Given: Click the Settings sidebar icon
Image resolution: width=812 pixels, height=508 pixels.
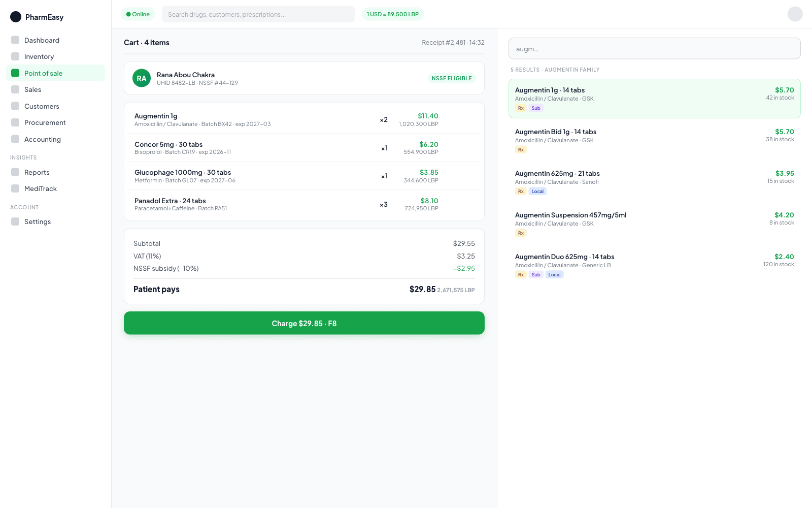Looking at the screenshot, I should [15, 221].
